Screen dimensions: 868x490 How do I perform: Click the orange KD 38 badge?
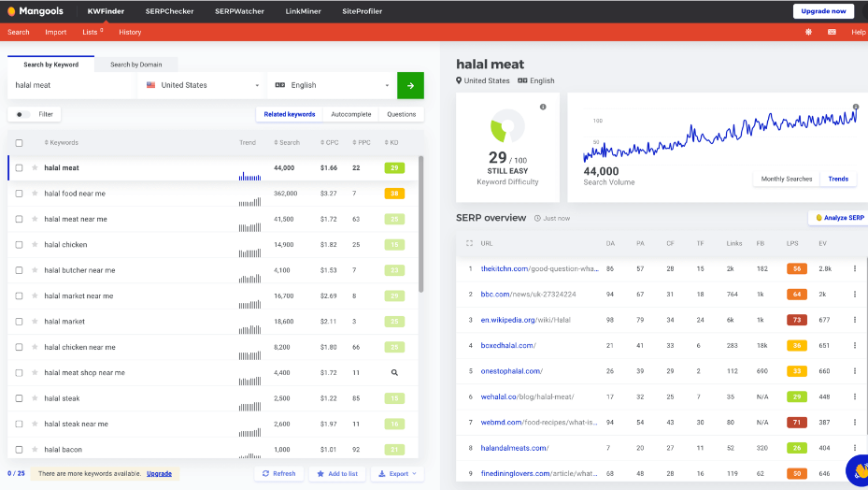pyautogui.click(x=394, y=194)
